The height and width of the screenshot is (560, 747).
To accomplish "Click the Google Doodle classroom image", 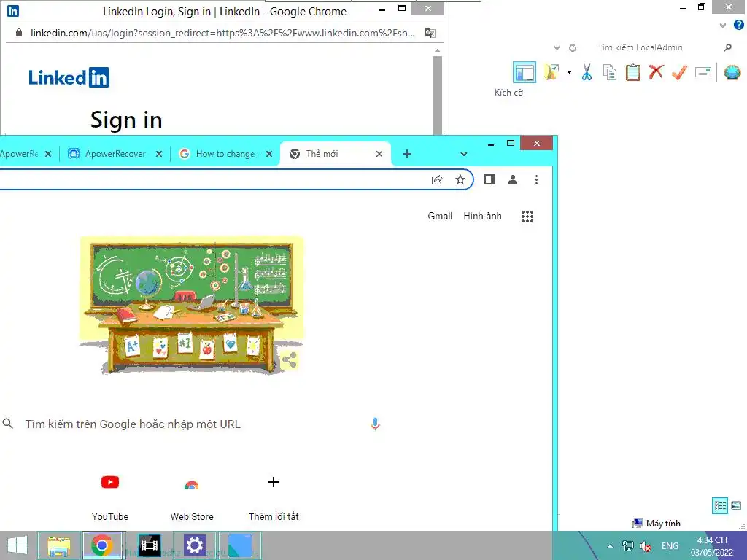I will [x=191, y=305].
